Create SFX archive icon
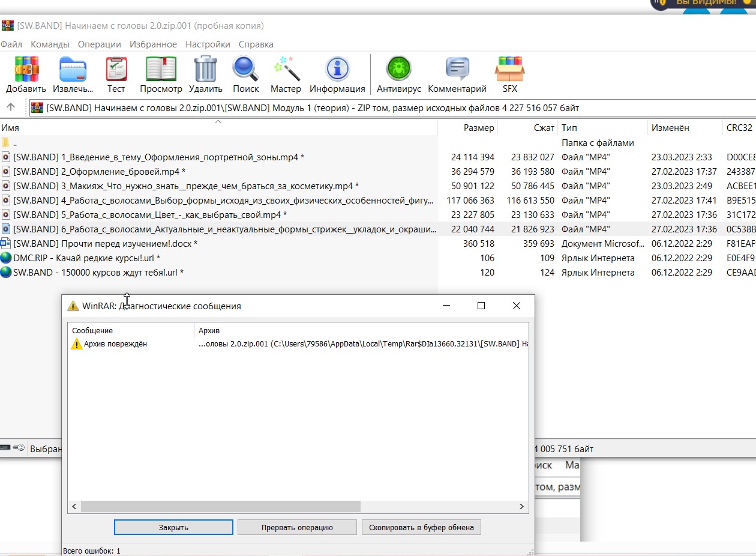Screen dimensions: 756x556 (x=509, y=70)
